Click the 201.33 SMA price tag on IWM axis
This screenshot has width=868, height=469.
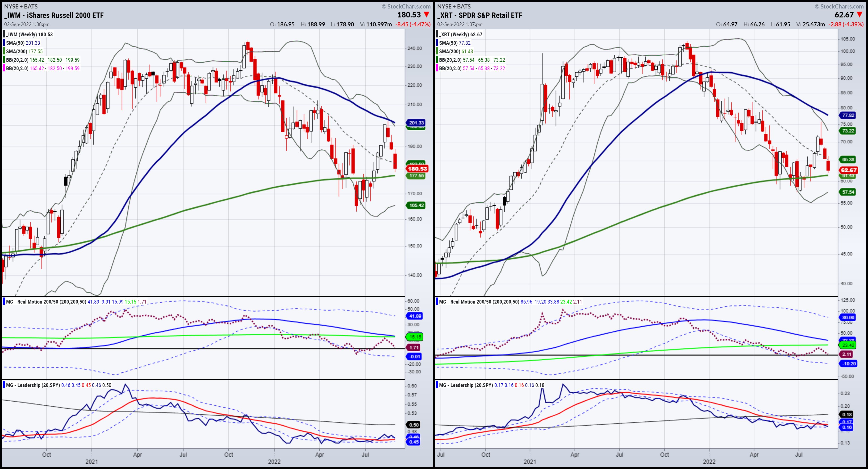click(416, 123)
